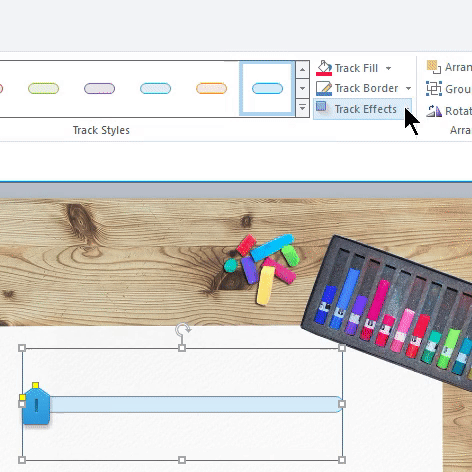
Task: Click the blue slider thumb
Action: click(x=36, y=406)
